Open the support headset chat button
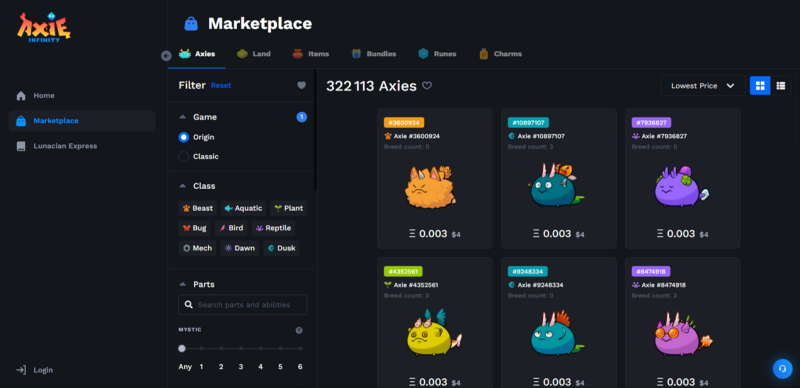This screenshot has height=388, width=800. click(x=783, y=369)
